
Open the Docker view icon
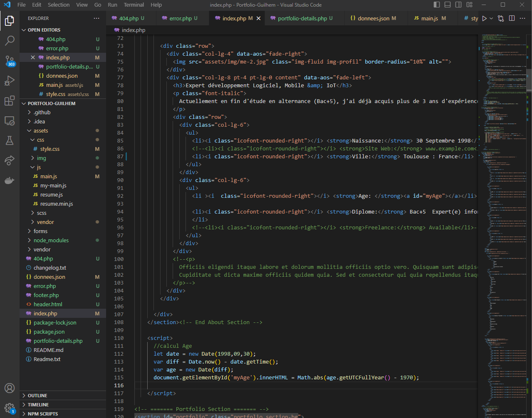9,180
